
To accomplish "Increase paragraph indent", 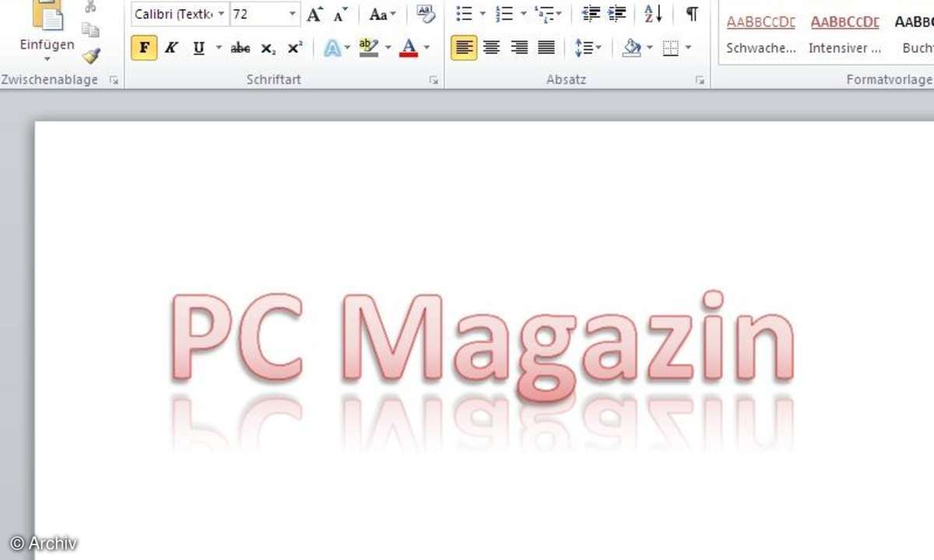I will [617, 14].
